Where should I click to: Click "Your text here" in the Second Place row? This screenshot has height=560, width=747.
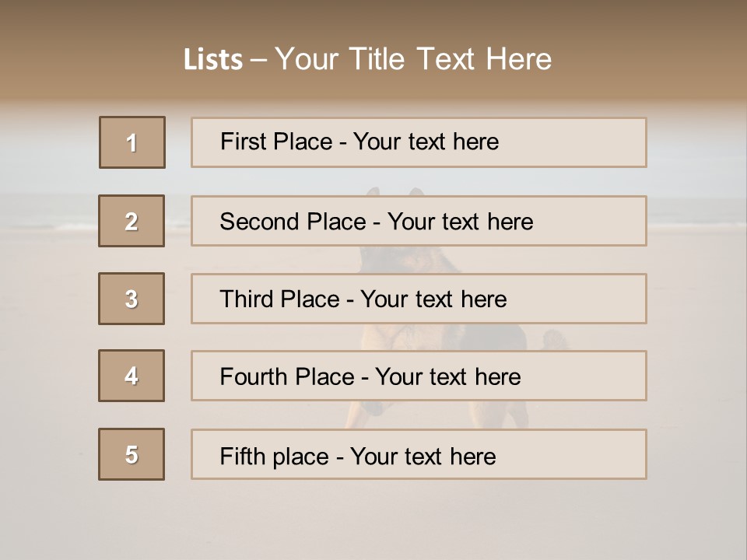(x=460, y=222)
